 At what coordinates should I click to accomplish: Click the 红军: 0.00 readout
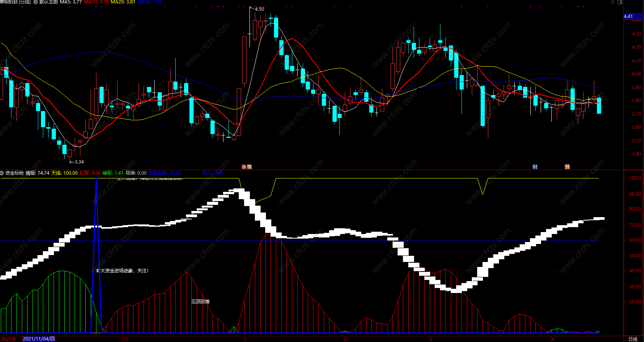click(90, 173)
